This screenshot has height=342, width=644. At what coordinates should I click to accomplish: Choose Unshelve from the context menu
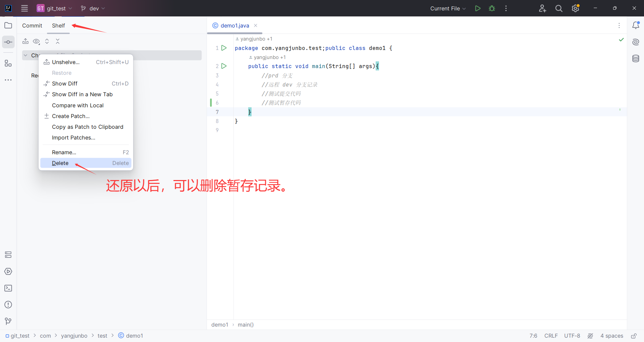pos(66,62)
